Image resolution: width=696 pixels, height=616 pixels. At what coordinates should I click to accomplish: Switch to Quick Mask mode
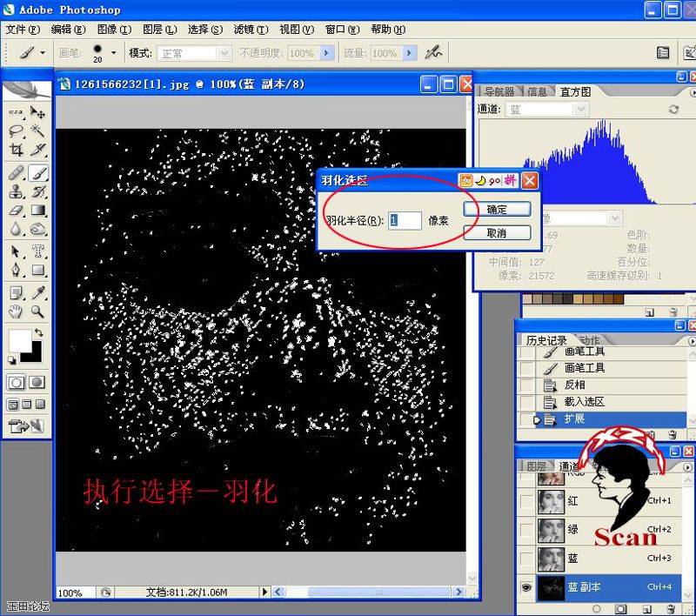pyautogui.click(x=37, y=382)
